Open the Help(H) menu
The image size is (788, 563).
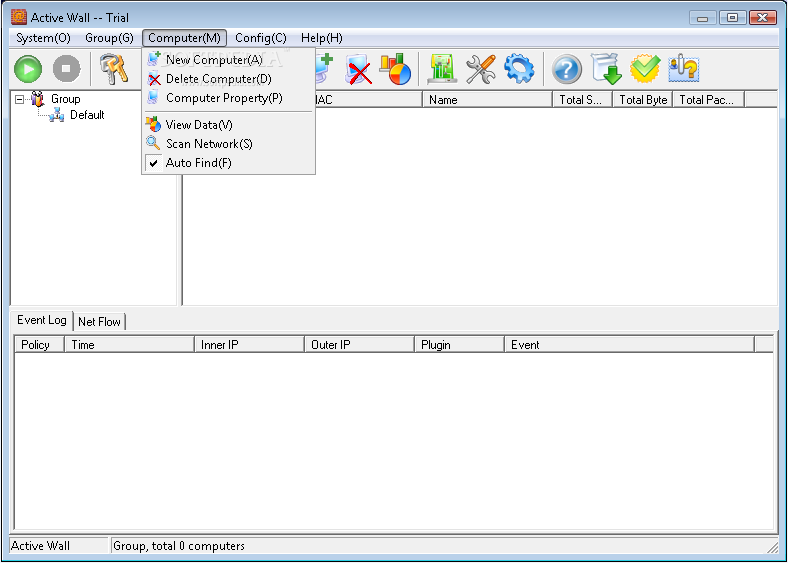pyautogui.click(x=322, y=38)
